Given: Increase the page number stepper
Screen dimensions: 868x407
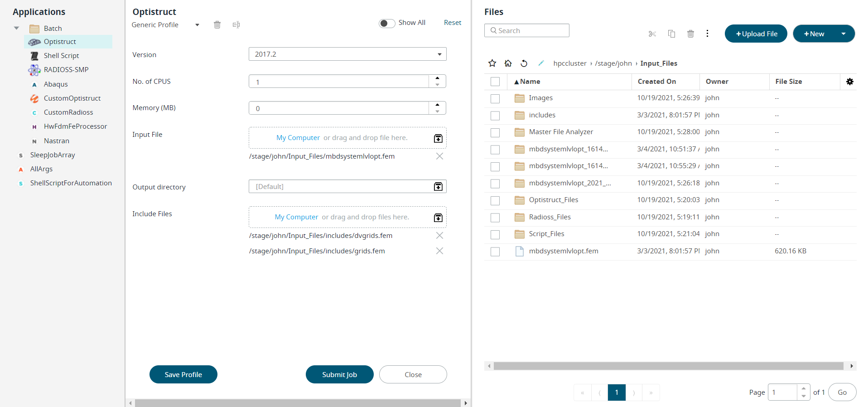Looking at the screenshot, I should pyautogui.click(x=804, y=388).
